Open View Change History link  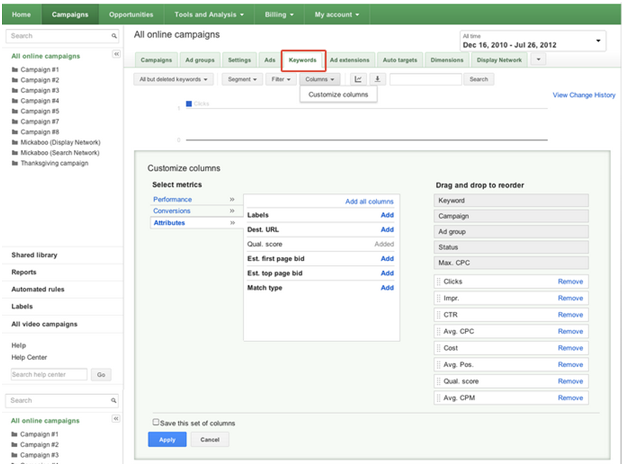[583, 95]
